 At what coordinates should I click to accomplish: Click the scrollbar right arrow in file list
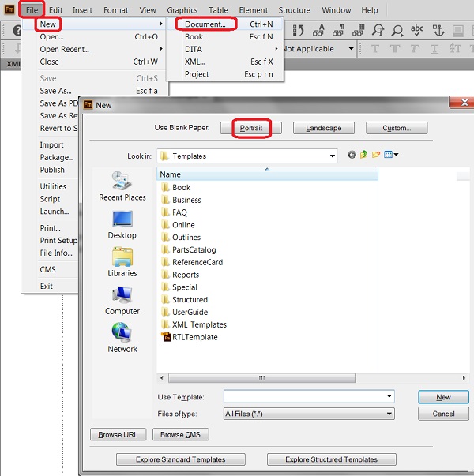[x=464, y=378]
